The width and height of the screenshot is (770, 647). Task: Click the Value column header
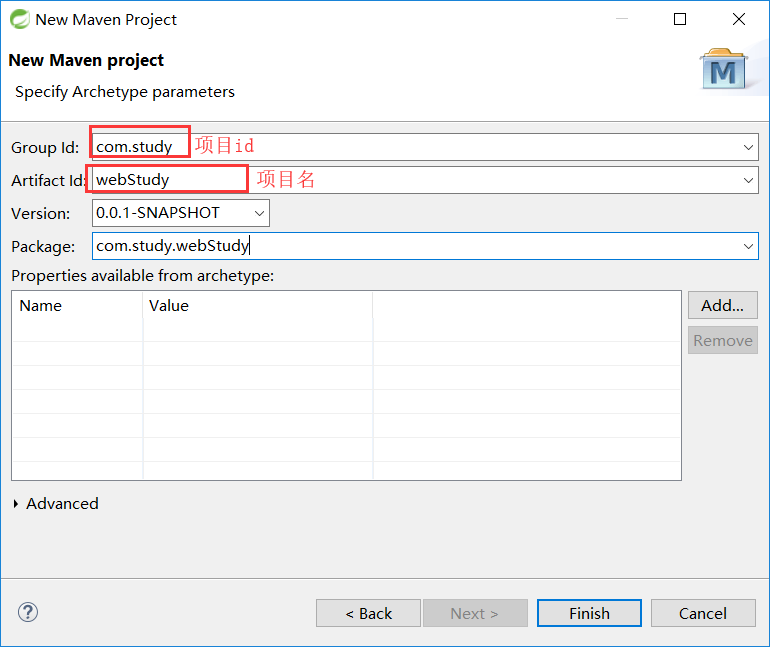click(258, 305)
